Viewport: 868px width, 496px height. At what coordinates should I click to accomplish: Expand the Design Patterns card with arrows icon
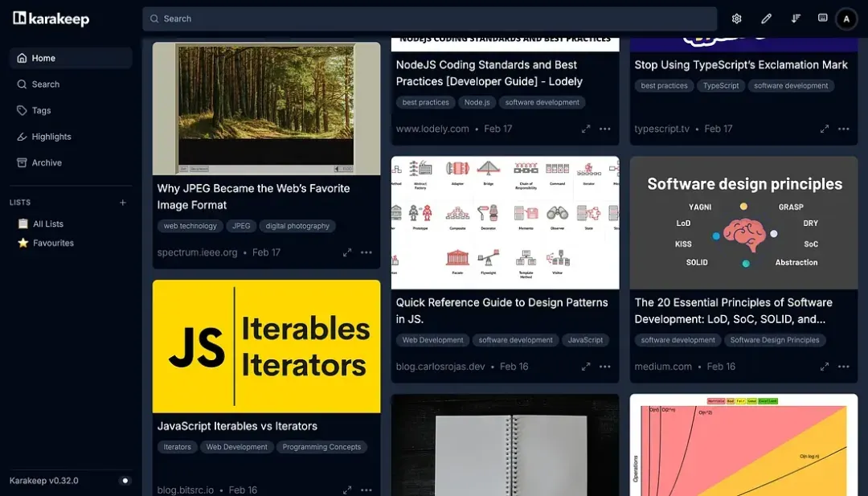[x=586, y=367]
